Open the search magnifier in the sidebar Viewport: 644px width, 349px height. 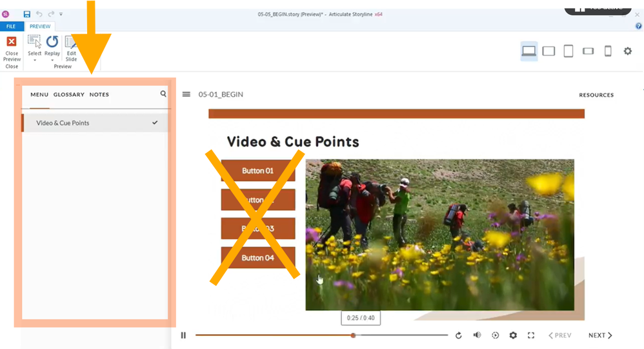coord(163,94)
